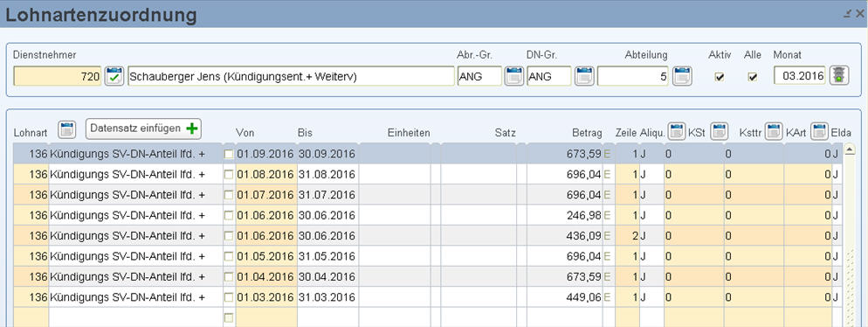
Task: Select Von date 01.07.2016
Action: click(266, 195)
